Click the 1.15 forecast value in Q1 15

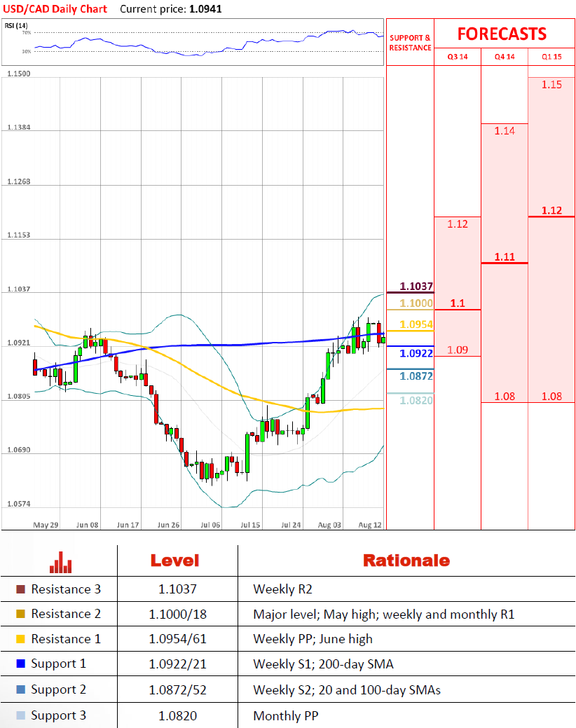[x=551, y=85]
